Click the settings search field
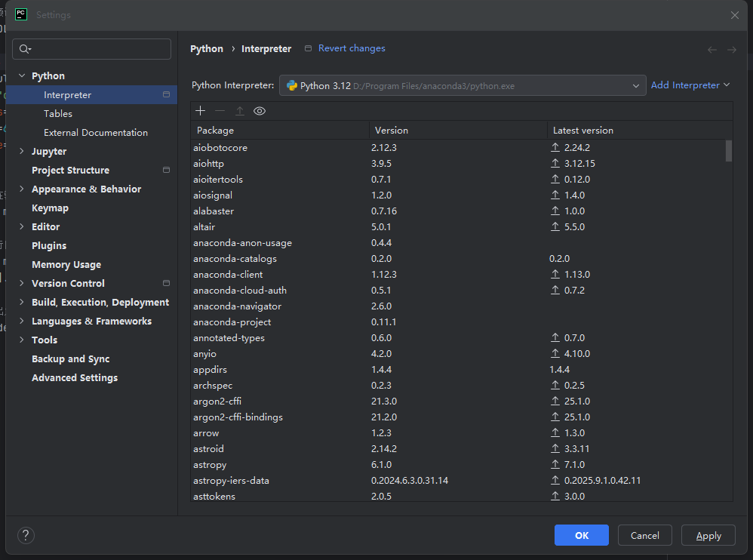Image resolution: width=753 pixels, height=560 pixels. 91,49
